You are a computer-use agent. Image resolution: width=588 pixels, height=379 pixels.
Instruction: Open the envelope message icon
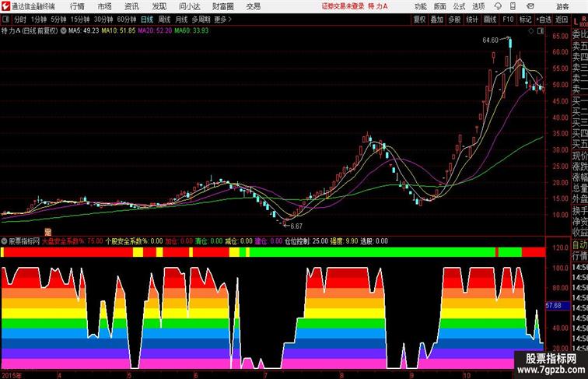pos(530,6)
